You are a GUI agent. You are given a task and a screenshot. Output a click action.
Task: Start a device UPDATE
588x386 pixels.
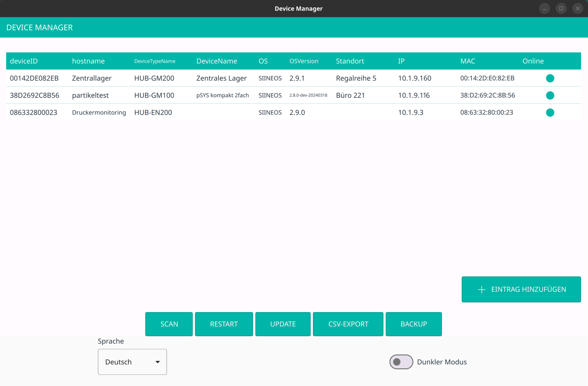[x=282, y=324]
